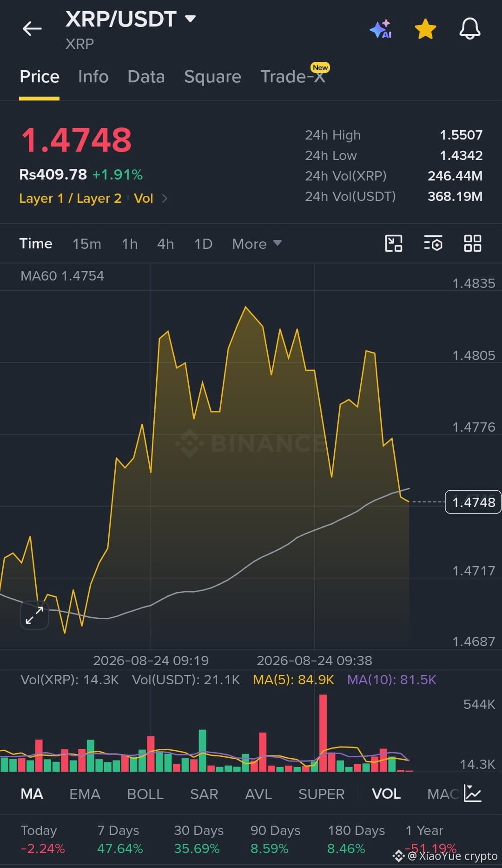The image size is (502, 868).
Task: Click the MA(10): 81.5K label
Action: pyautogui.click(x=392, y=680)
